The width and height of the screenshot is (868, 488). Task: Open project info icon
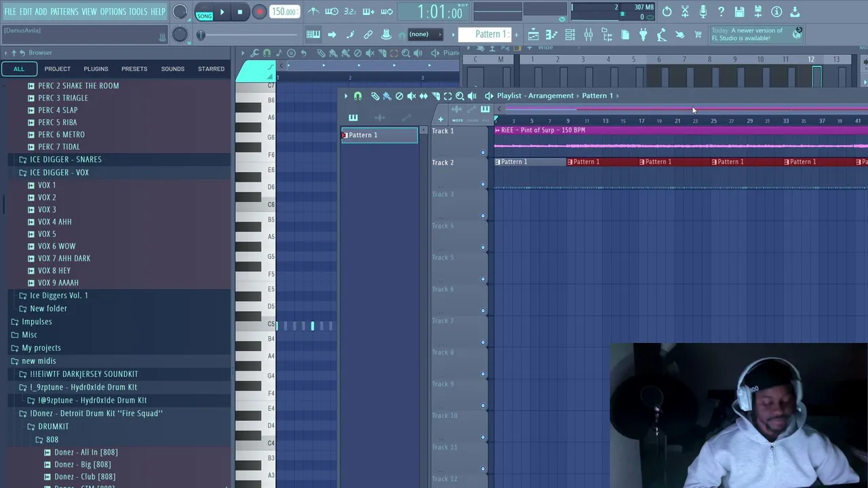click(x=776, y=12)
